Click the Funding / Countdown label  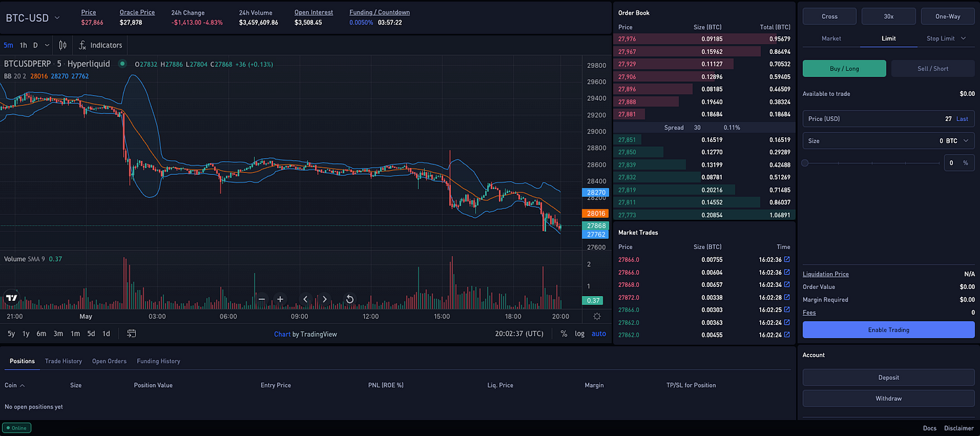(x=379, y=13)
